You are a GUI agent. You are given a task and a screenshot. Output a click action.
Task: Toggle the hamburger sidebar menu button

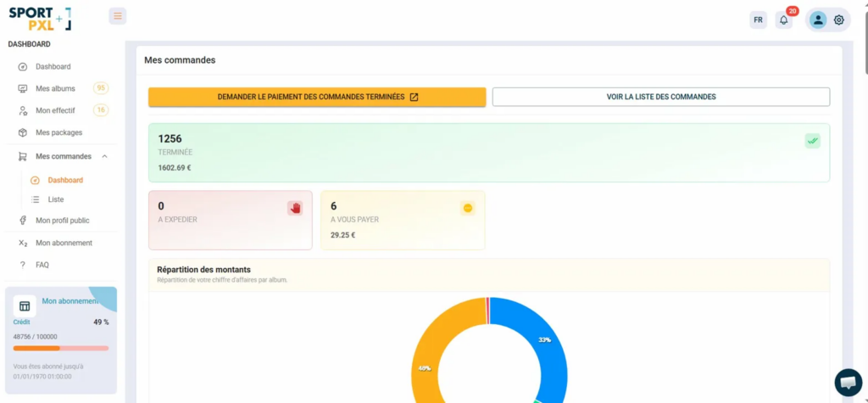pos(118,16)
